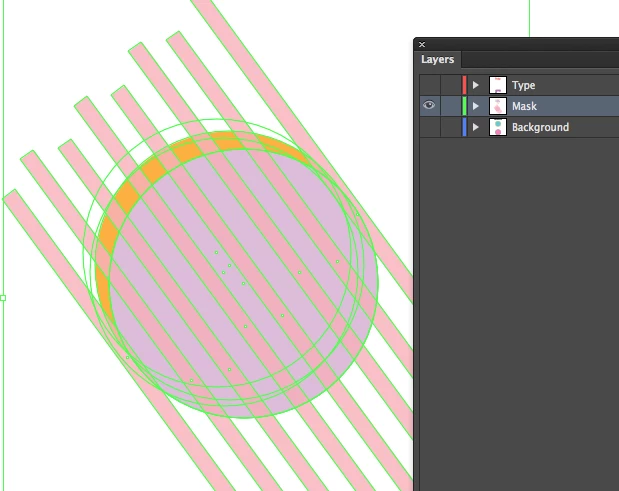Toggle lock column for Background layer
619x491 pixels.
[451, 127]
